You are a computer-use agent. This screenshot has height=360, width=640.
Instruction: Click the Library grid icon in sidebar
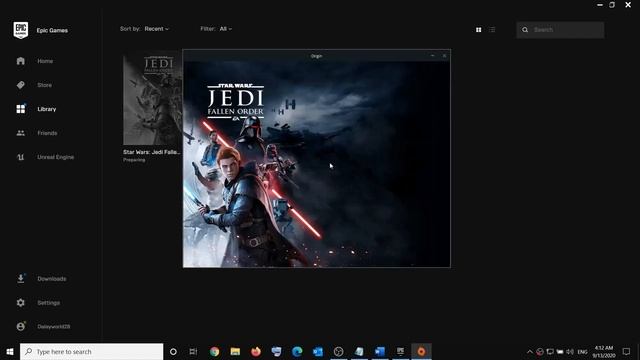point(21,109)
